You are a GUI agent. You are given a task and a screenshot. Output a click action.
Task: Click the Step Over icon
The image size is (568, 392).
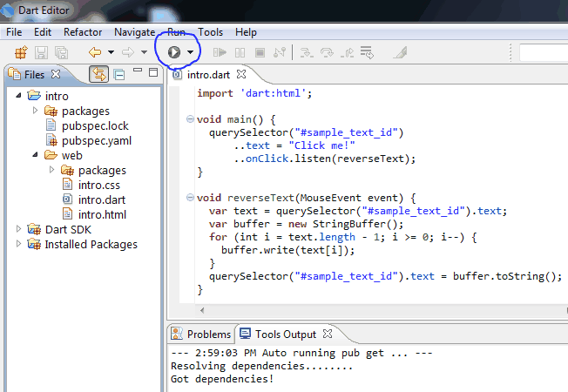[327, 53]
